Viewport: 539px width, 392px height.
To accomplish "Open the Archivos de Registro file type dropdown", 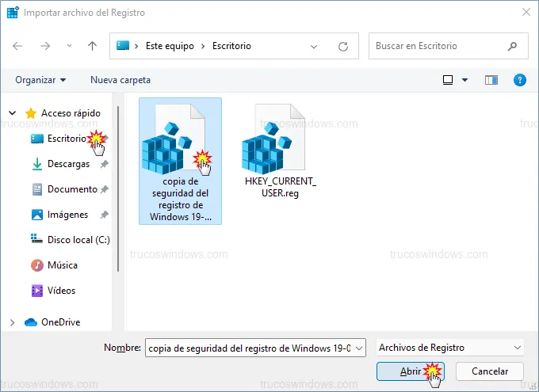I will 450,348.
